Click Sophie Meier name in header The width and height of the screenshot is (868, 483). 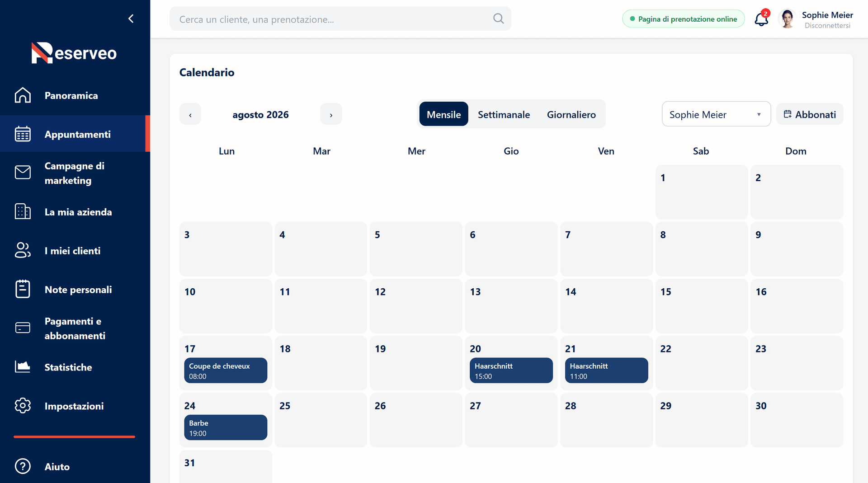coord(827,15)
